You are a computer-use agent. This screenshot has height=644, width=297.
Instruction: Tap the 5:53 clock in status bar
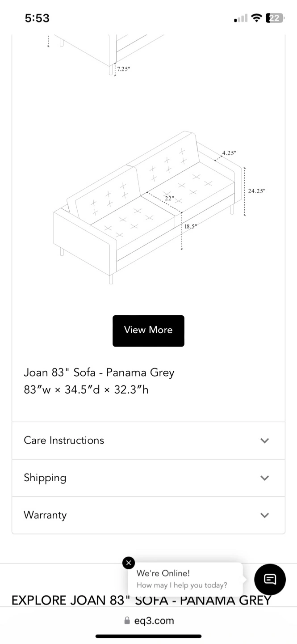coord(37,18)
